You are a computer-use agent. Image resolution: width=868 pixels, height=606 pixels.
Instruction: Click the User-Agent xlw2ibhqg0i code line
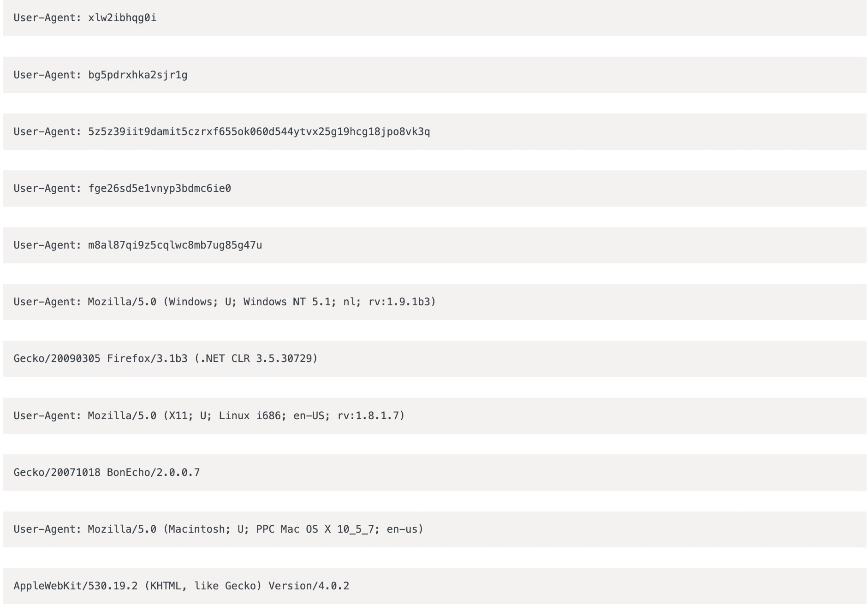(x=85, y=18)
